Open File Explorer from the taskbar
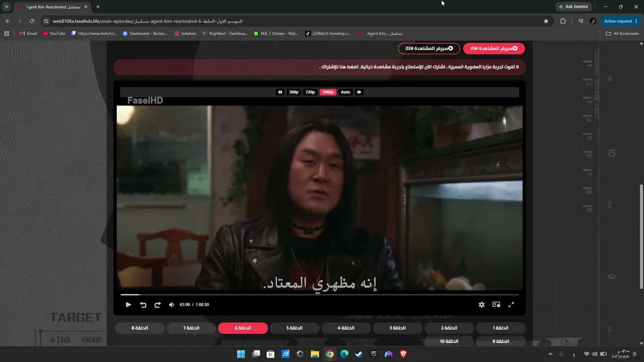This screenshot has height=362, width=644. click(315, 354)
